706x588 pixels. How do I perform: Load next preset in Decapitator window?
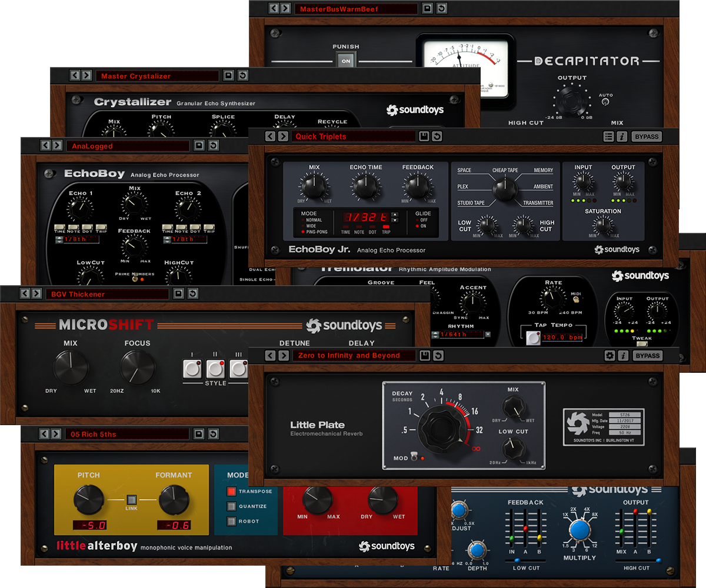[x=285, y=8]
